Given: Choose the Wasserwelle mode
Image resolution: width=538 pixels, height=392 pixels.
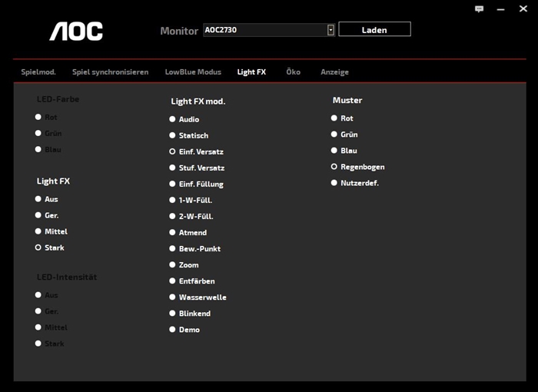Looking at the screenshot, I should pyautogui.click(x=198, y=297).
